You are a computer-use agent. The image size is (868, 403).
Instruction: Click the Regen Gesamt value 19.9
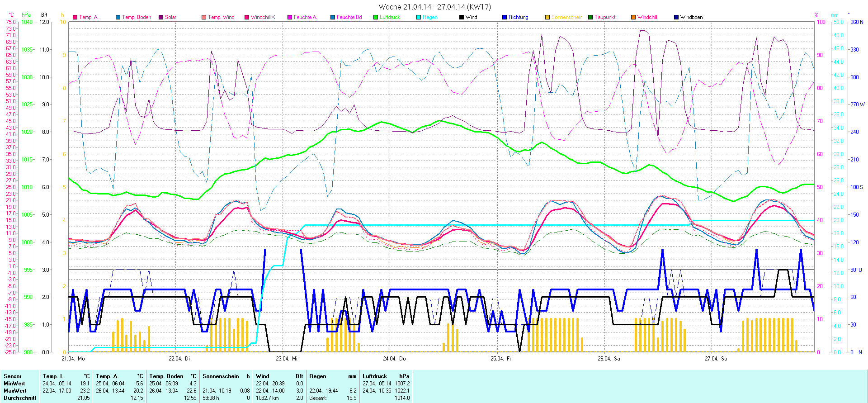[351, 398]
